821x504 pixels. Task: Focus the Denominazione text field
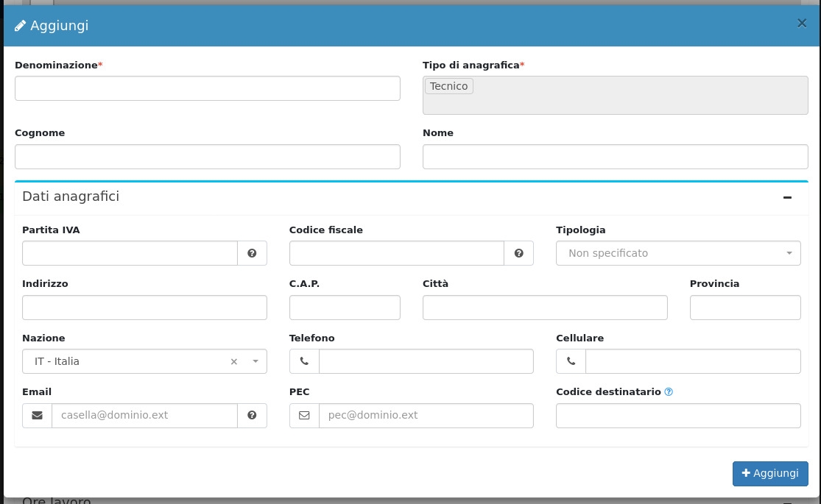tap(207, 88)
